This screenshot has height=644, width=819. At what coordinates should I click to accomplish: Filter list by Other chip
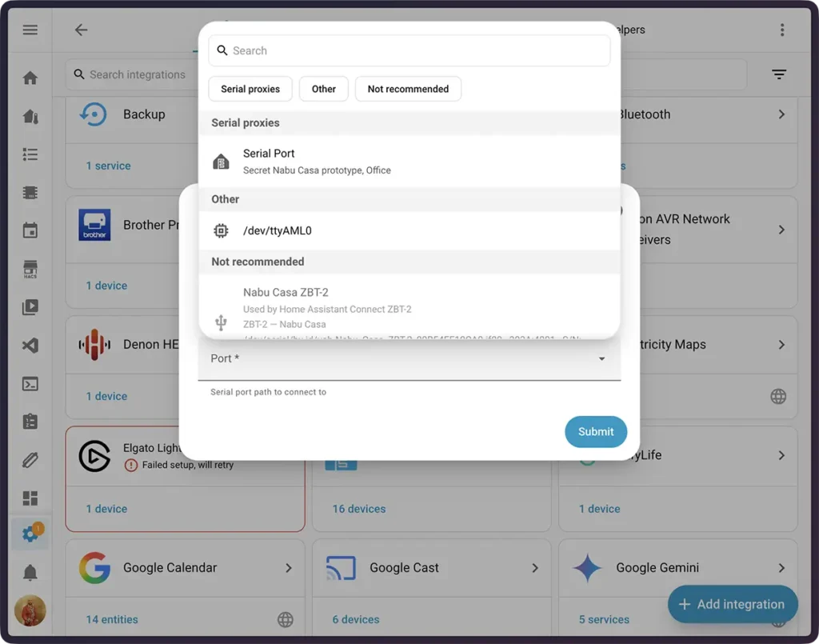tap(323, 89)
